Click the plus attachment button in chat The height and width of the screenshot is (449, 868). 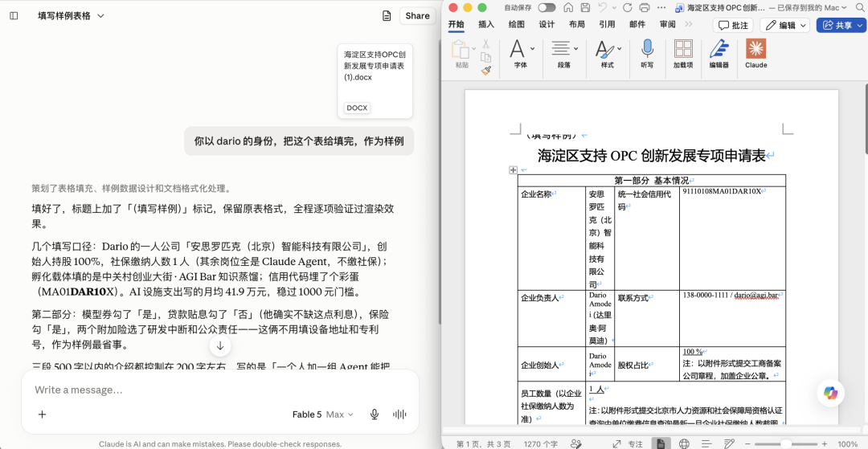42,414
